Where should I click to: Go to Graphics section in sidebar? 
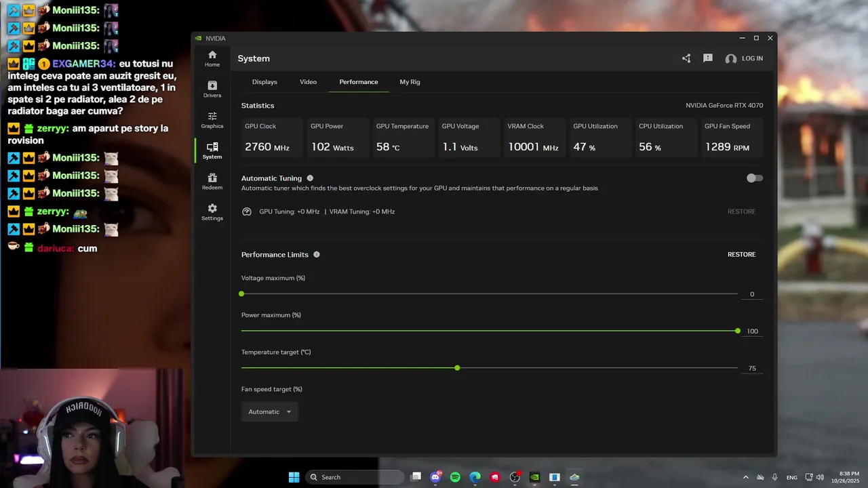point(212,120)
